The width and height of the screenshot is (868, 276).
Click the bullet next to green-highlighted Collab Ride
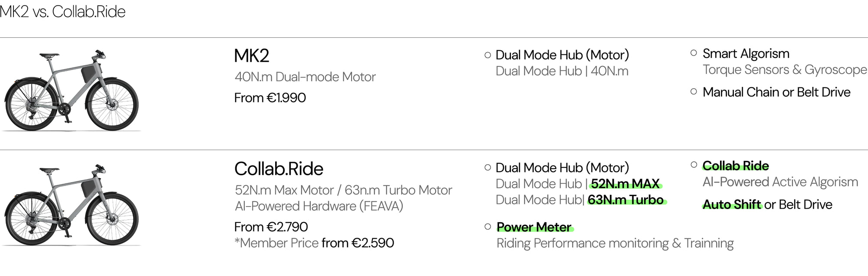pos(694,165)
